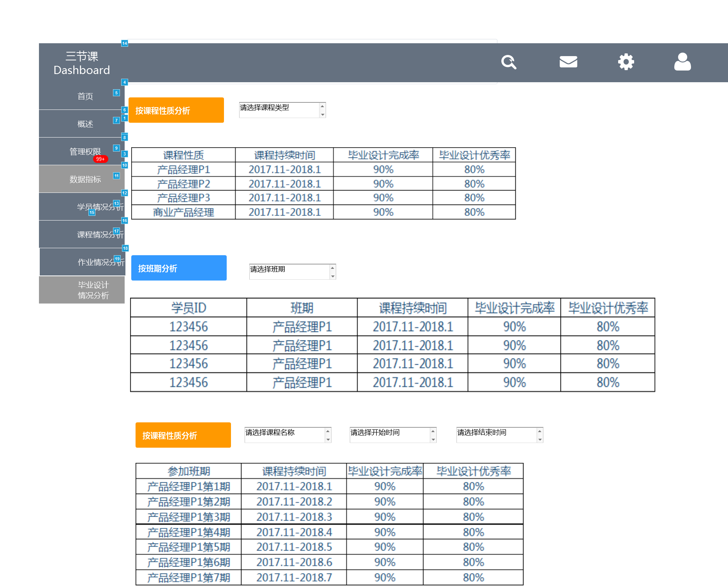The image size is (728, 586).
Task: Click the lower orange 按课程性质分析 button
Action: coord(183,435)
